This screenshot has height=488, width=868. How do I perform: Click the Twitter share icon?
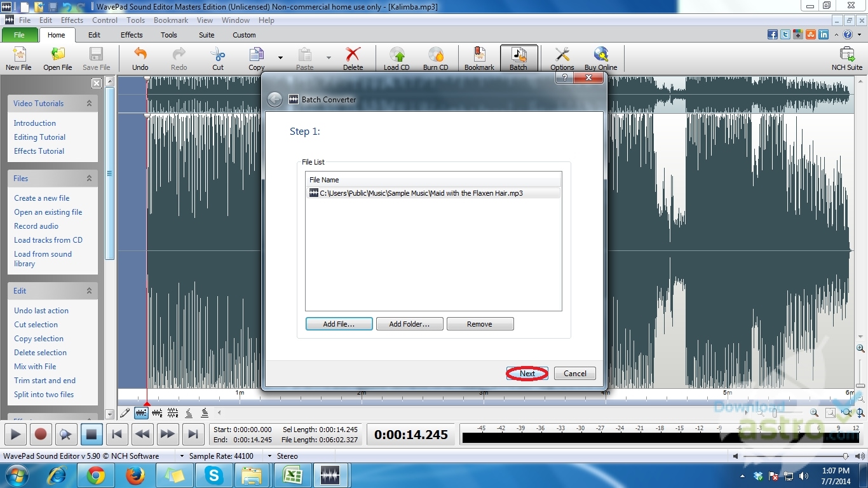click(785, 35)
